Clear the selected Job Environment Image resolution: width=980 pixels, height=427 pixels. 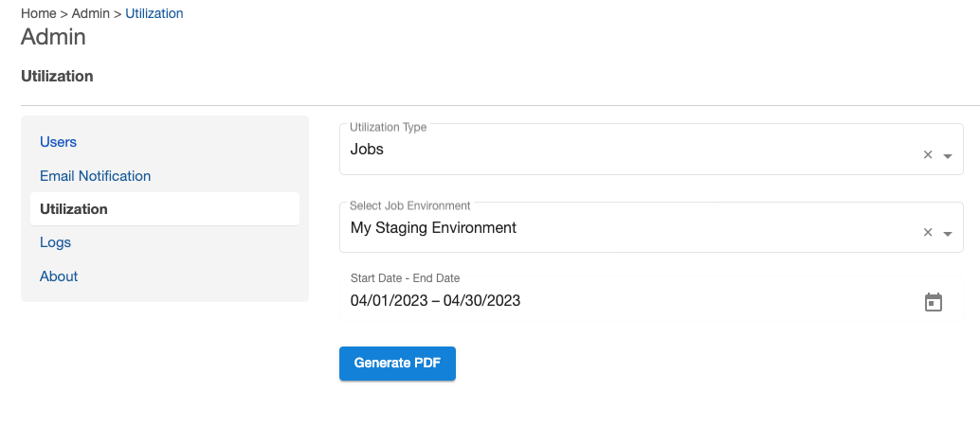coord(928,233)
